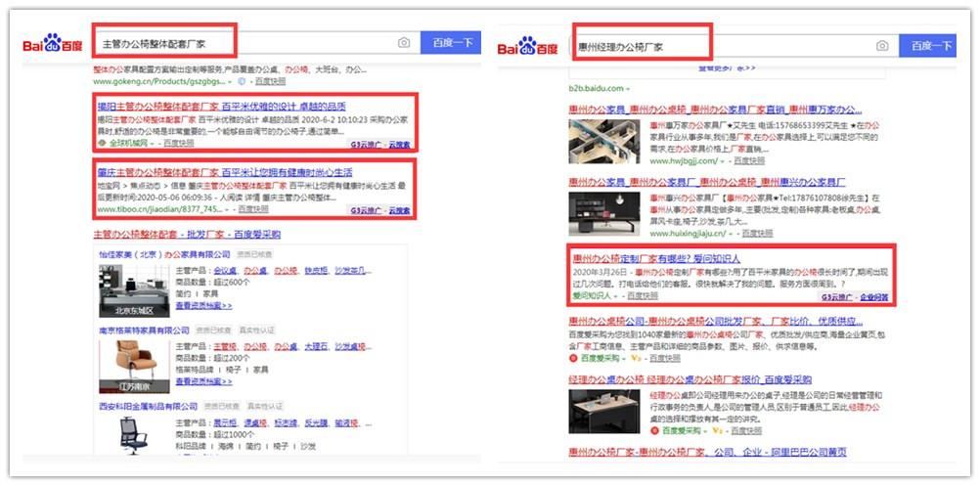Click the Baidu logo in the left window
The width and height of the screenshot is (980, 486).
pos(53,44)
